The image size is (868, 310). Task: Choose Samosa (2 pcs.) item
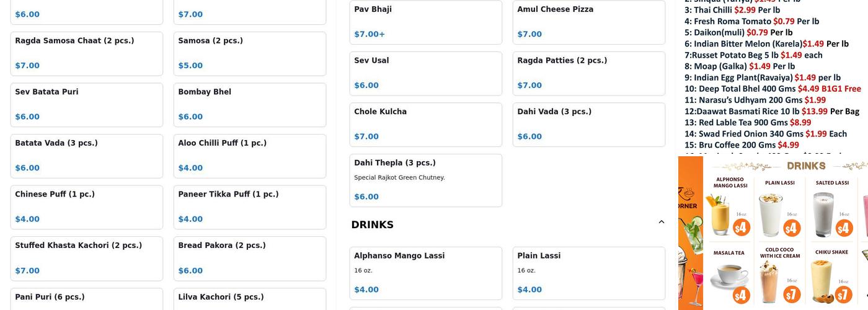click(x=249, y=53)
